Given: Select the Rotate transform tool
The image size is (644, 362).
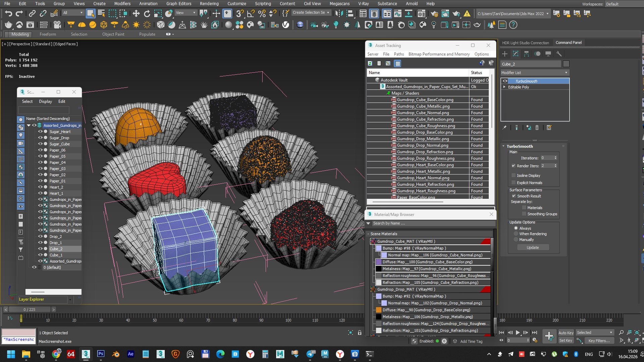Looking at the screenshot, I should [x=147, y=13].
